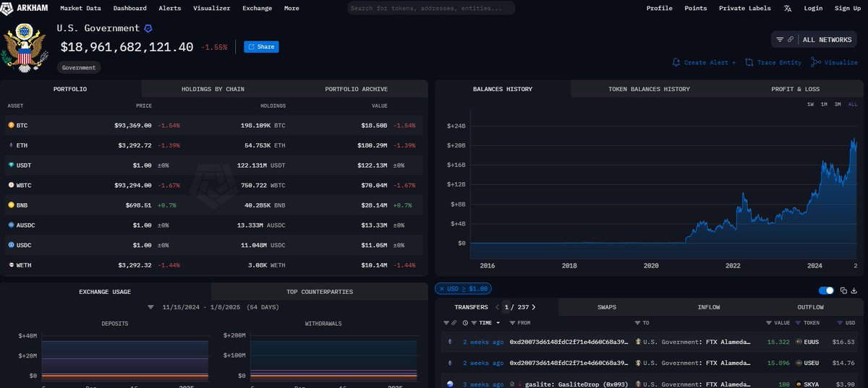Click the SKYA token icon
Viewport: 868px width, 388px height.
tap(799, 384)
